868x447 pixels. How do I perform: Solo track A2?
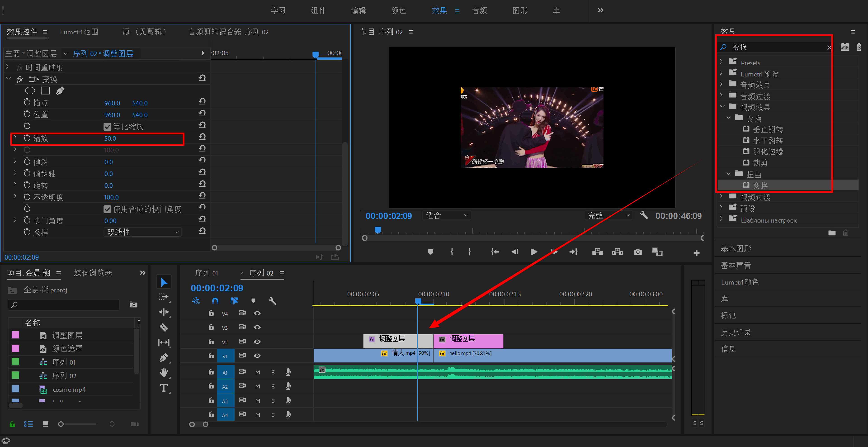(x=273, y=386)
